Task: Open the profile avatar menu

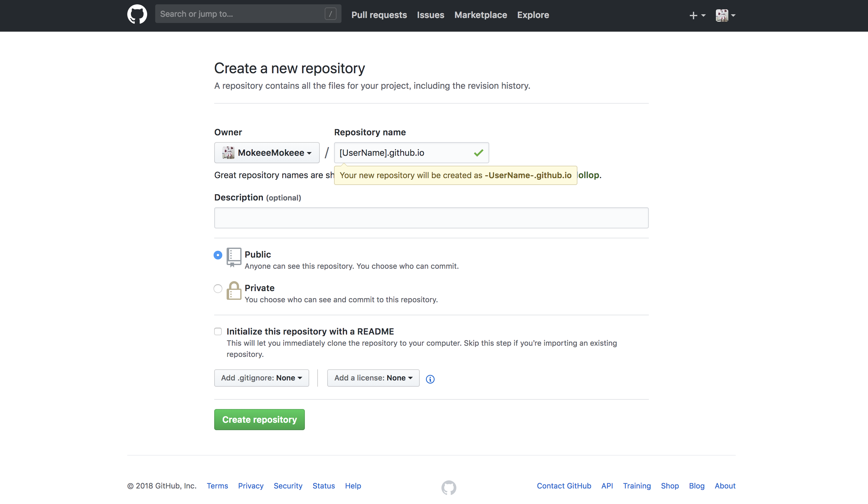Action: point(722,16)
